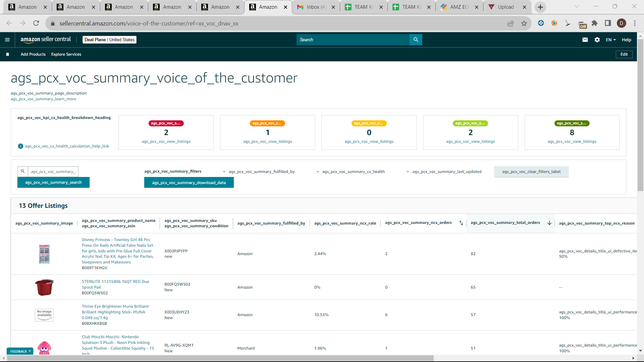
Task: Click the browser forward arrow
Action: click(x=22, y=23)
